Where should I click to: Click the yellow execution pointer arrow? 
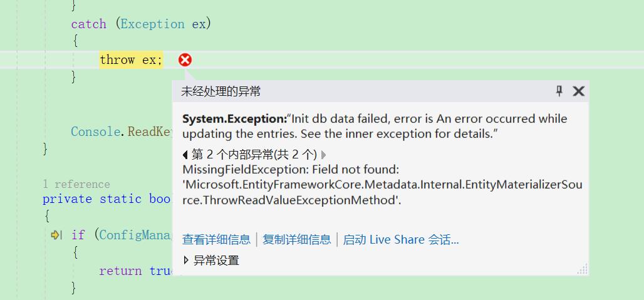[x=56, y=235]
